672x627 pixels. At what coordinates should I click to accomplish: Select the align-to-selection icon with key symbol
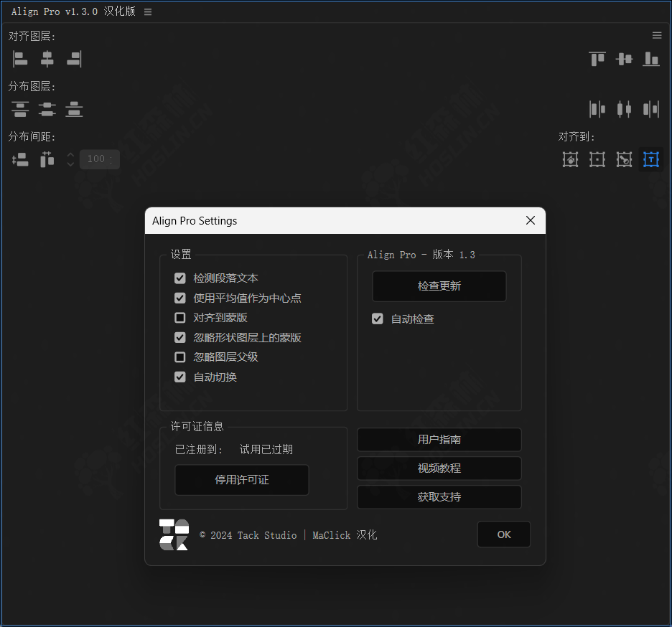coord(624,159)
